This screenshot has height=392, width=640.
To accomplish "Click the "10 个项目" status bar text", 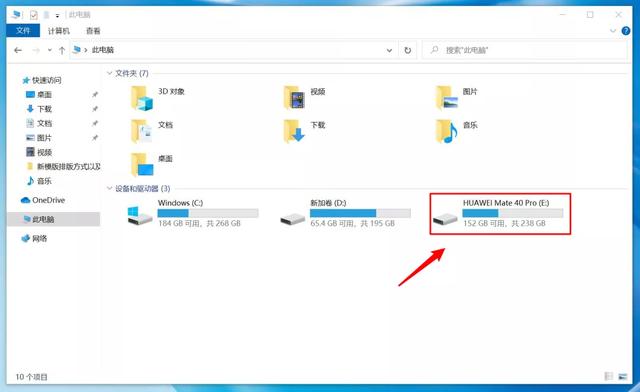I will point(31,377).
